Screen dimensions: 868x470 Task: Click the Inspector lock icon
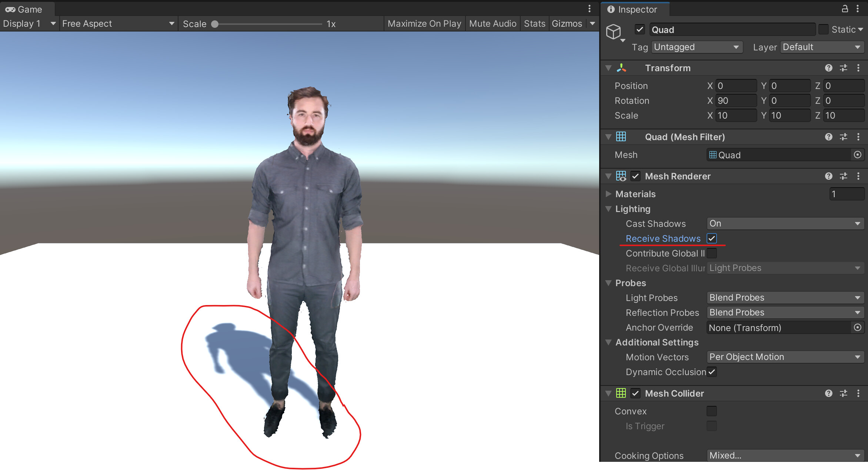845,9
